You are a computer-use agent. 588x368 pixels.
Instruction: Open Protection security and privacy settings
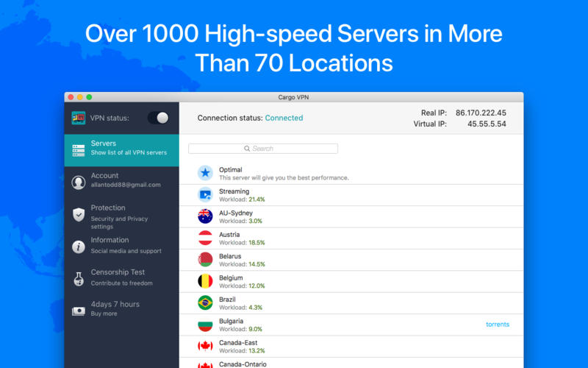click(121, 215)
